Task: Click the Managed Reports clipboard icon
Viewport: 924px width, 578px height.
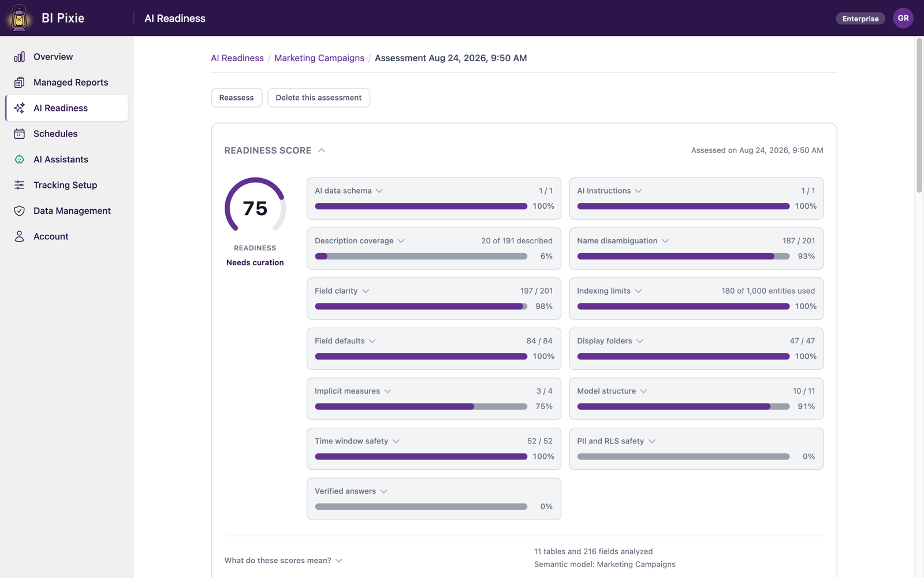Action: click(20, 82)
